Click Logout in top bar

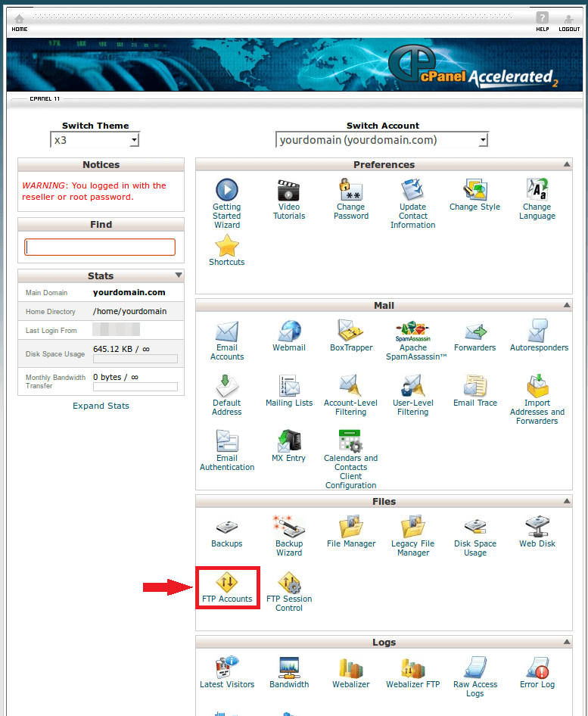[569, 22]
